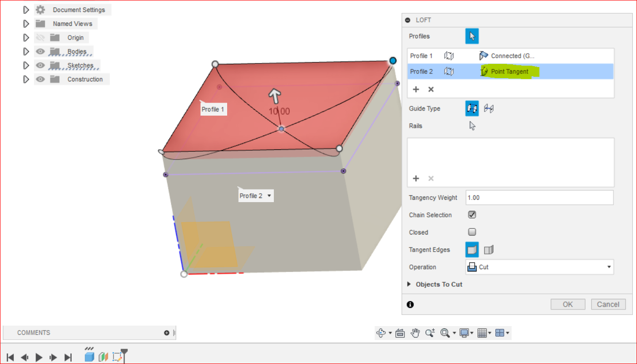Open the Orbit navigation tool

click(x=381, y=333)
